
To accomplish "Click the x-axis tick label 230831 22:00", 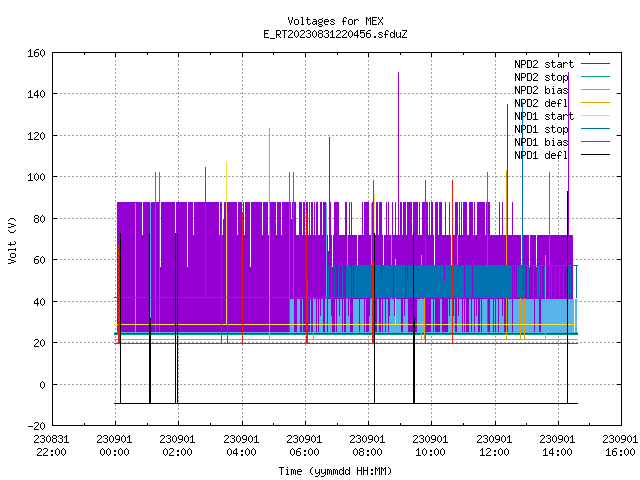I will [x=51, y=446].
